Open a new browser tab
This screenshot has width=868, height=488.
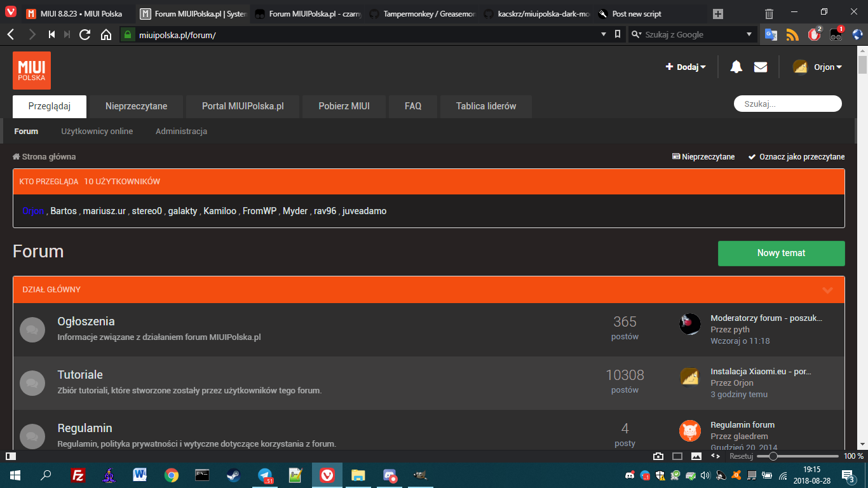pyautogui.click(x=718, y=13)
